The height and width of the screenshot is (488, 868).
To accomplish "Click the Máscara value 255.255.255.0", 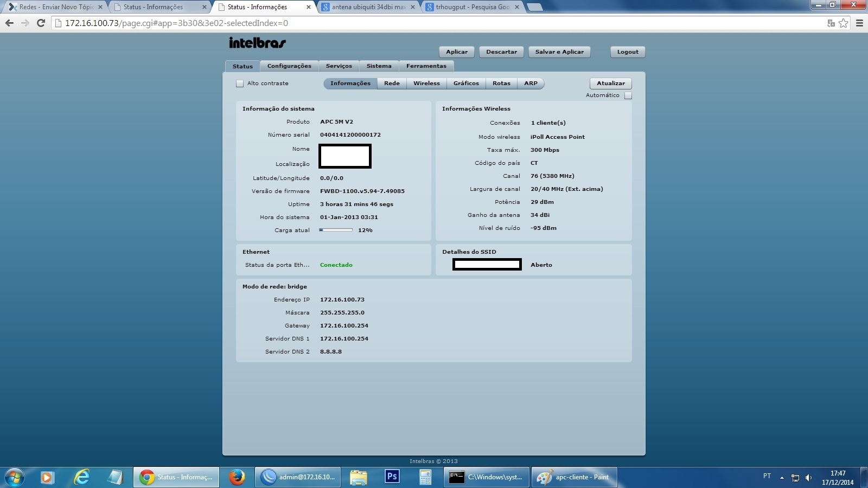I will pos(342,313).
